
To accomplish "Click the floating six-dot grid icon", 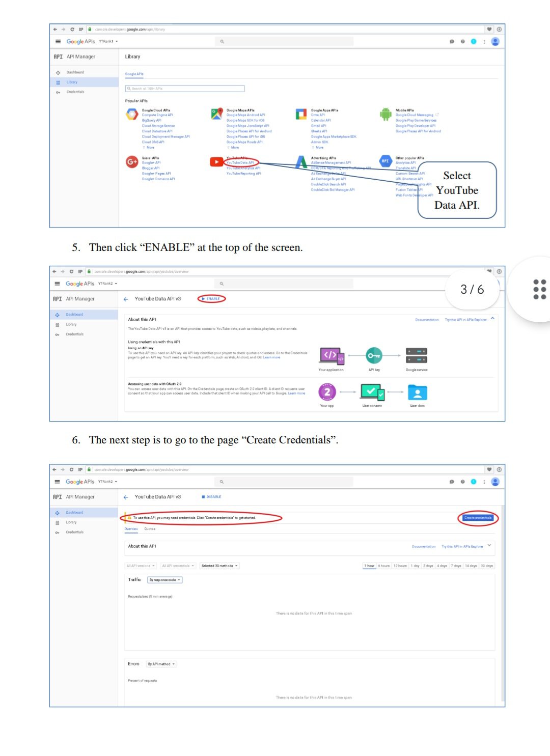I will pyautogui.click(x=539, y=289).
